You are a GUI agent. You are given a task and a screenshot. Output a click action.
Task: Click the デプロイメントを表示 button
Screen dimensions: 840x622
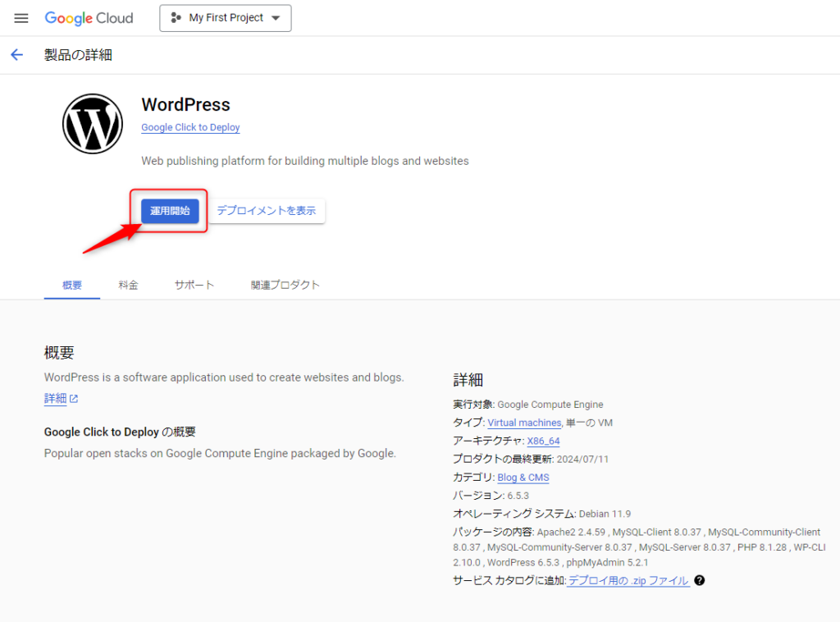266,211
